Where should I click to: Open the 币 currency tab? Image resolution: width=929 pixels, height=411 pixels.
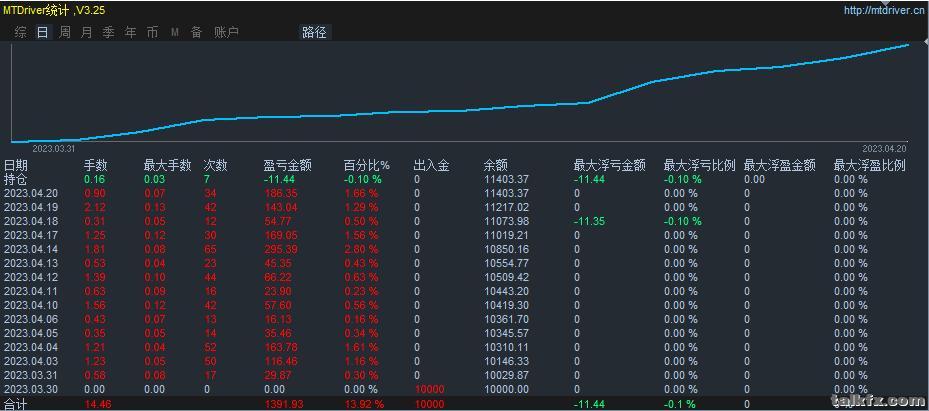[152, 33]
